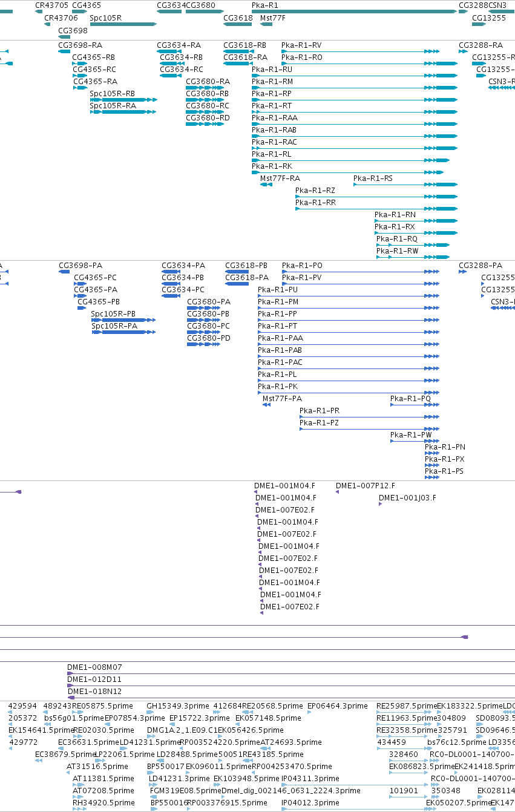Click the RE25987.5prime EST label
This screenshot has height=812, width=515.
[x=407, y=706]
